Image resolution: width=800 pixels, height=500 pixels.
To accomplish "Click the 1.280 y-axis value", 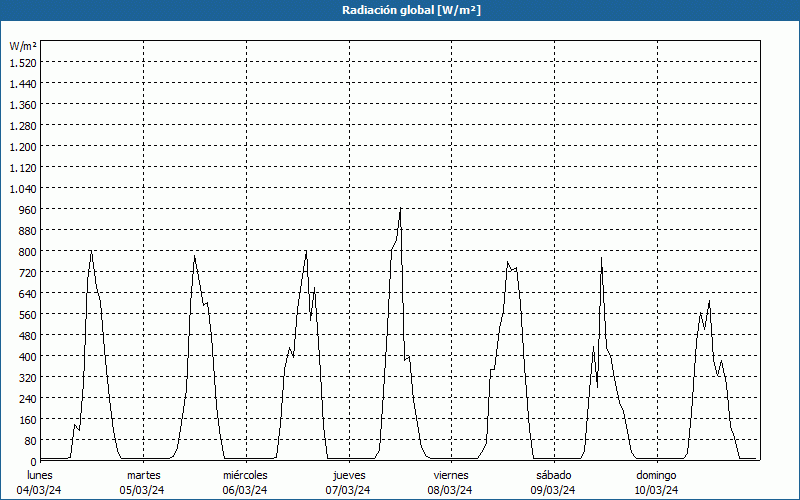I will click(23, 126).
